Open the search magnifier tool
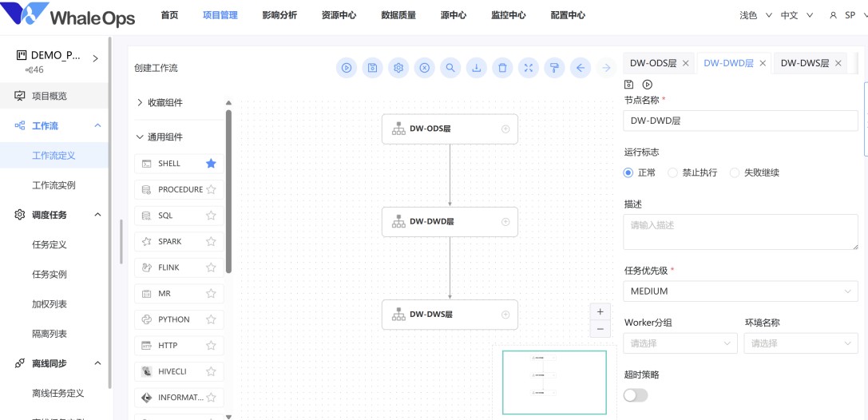 [x=450, y=68]
